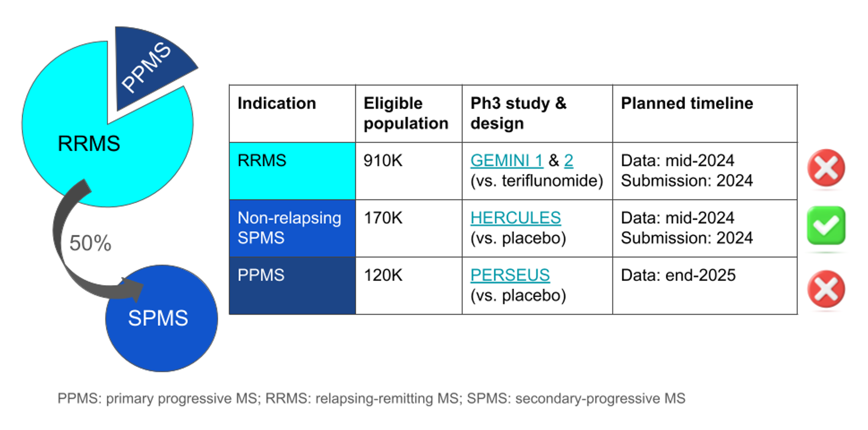Click the 50% label near the arrow
Viewport: 868px width, 430px height.
click(90, 243)
